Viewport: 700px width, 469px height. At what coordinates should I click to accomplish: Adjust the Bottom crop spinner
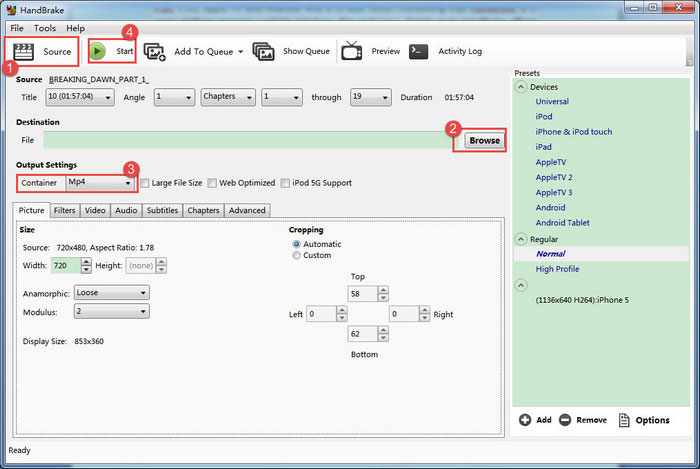(x=383, y=334)
